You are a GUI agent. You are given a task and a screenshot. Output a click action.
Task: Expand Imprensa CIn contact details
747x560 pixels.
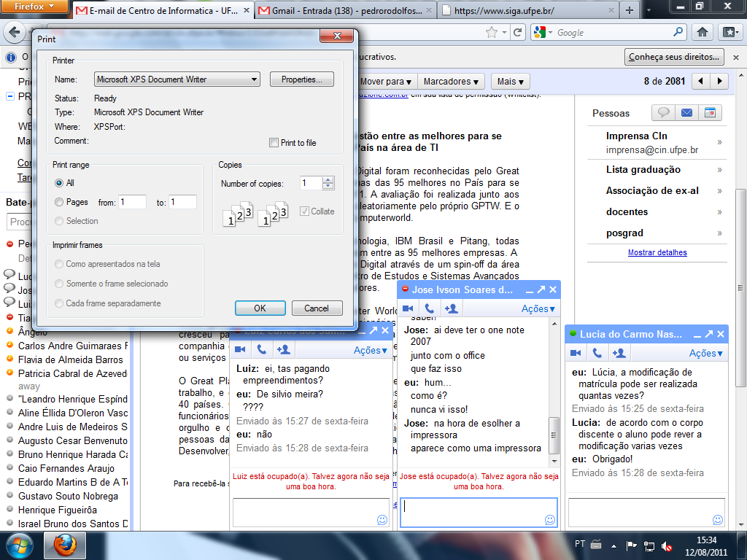click(719, 142)
